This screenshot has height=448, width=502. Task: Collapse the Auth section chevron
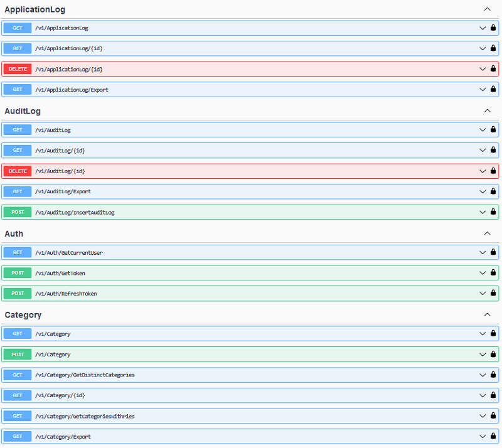487,233
